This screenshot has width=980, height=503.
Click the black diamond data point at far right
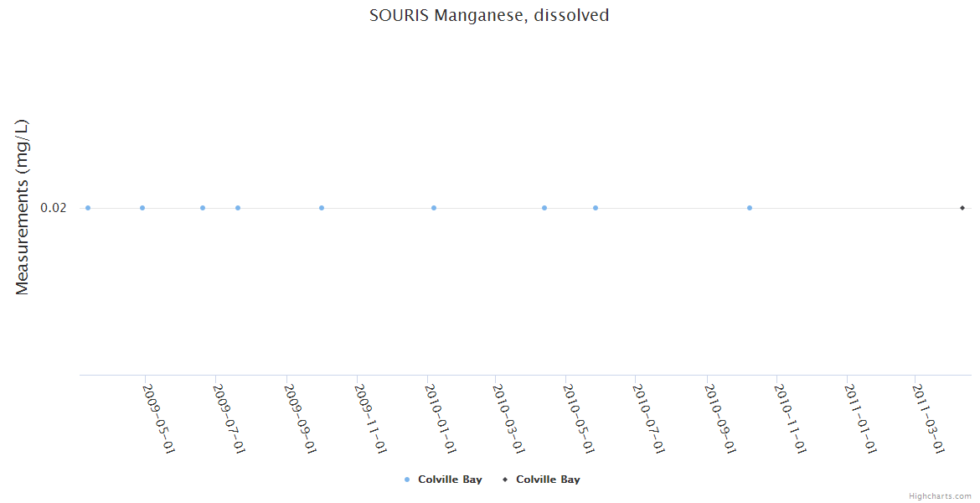point(962,208)
